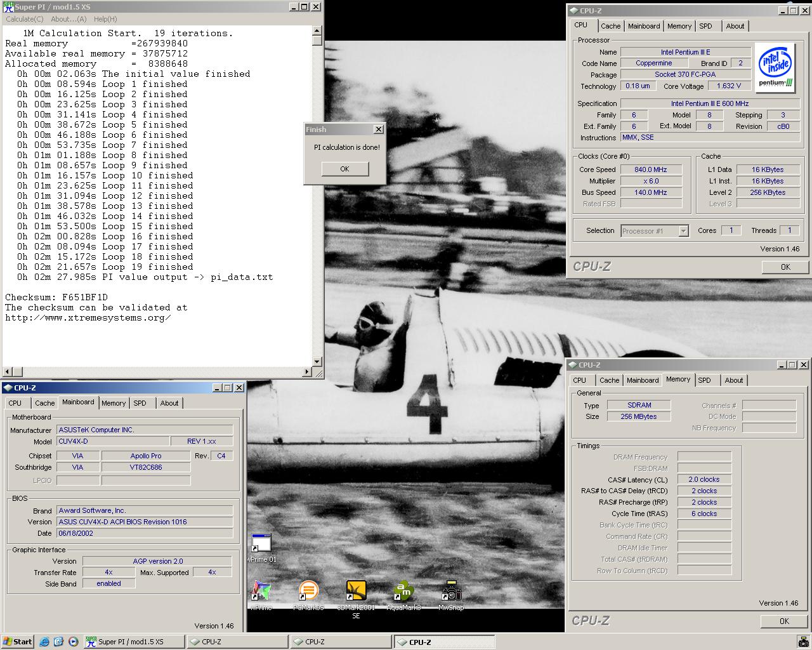Open SPD tab in CPU-Z Mainboard window
This screenshot has height=650, width=812.
pos(140,403)
